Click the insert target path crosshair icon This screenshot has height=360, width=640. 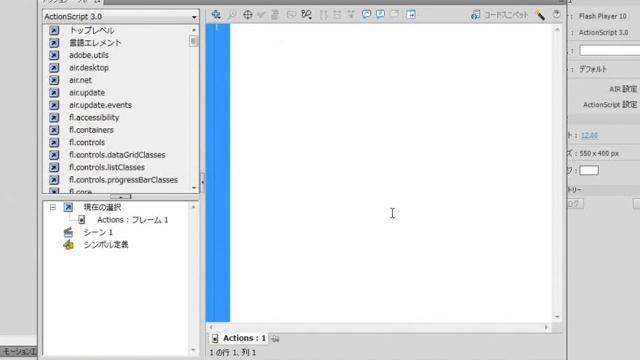pos(247,15)
